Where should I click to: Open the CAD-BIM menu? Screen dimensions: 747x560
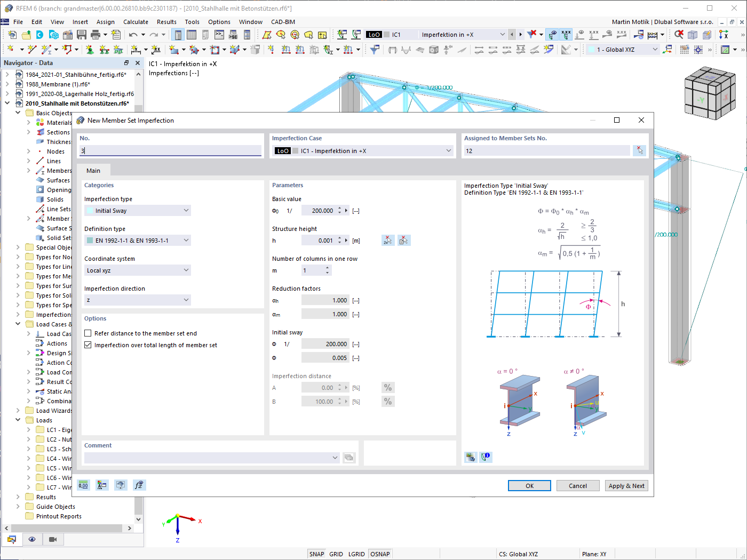click(x=283, y=22)
